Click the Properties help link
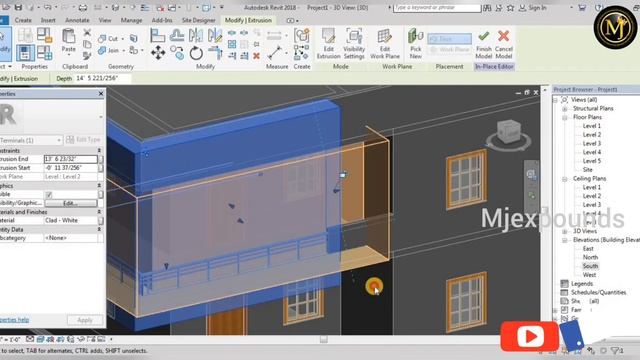The width and height of the screenshot is (640, 360). (14, 320)
